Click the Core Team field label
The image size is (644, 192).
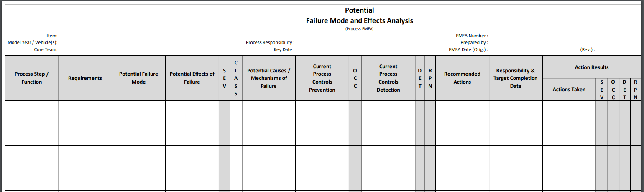tap(46, 49)
